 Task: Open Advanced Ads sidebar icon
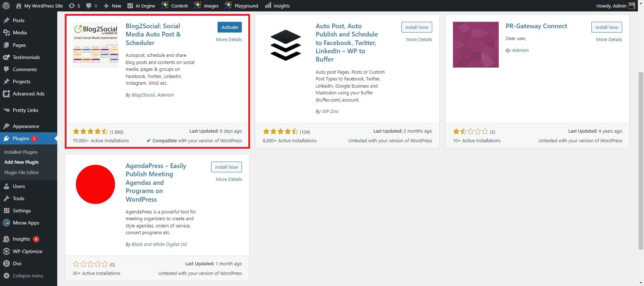click(6, 94)
